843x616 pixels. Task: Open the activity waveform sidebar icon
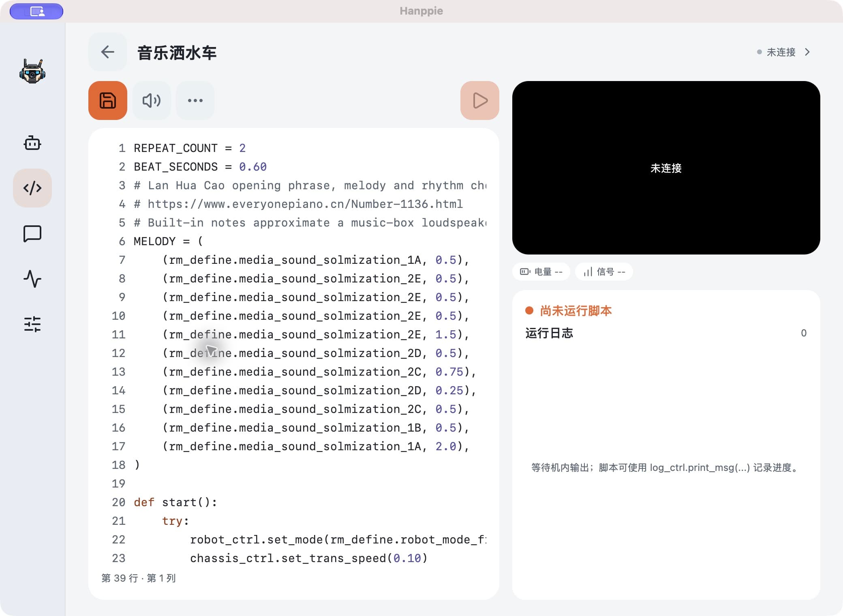[x=32, y=279]
